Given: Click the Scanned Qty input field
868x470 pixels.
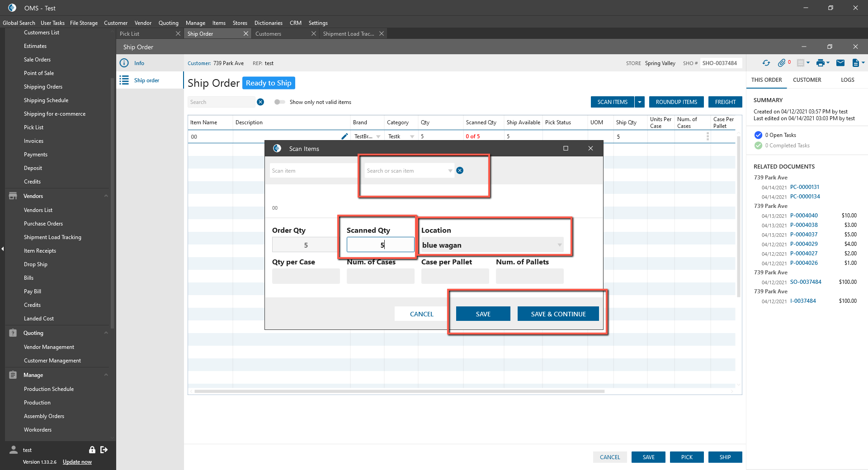Looking at the screenshot, I should (381, 245).
